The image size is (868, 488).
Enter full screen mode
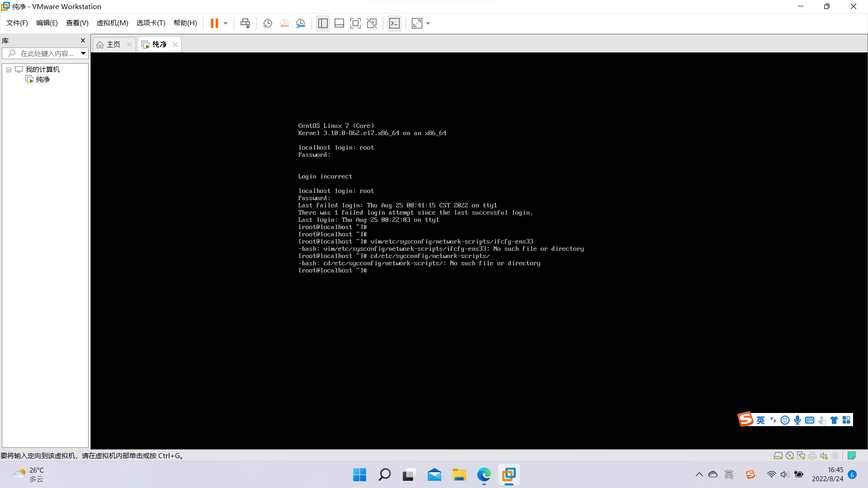355,23
